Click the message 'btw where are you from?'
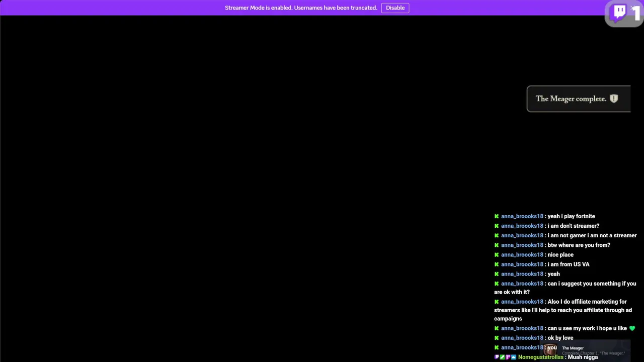Image resolution: width=644 pixels, height=362 pixels. click(x=579, y=245)
